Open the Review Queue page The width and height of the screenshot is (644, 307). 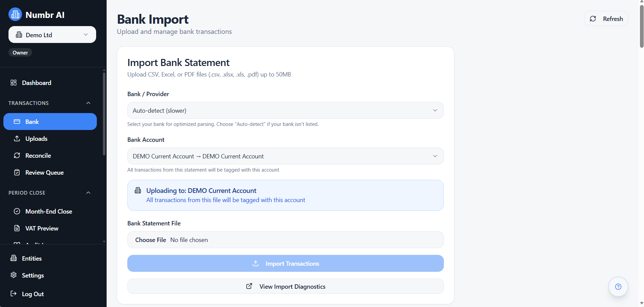click(x=44, y=172)
